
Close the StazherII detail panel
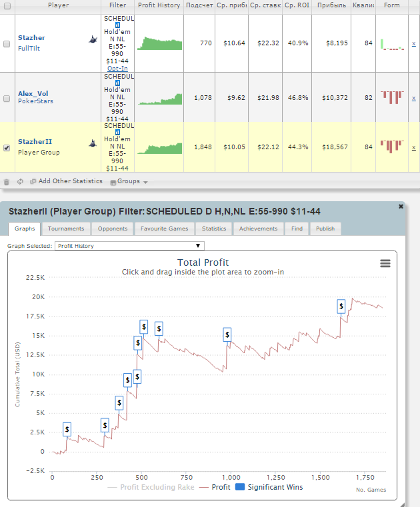(401, 207)
